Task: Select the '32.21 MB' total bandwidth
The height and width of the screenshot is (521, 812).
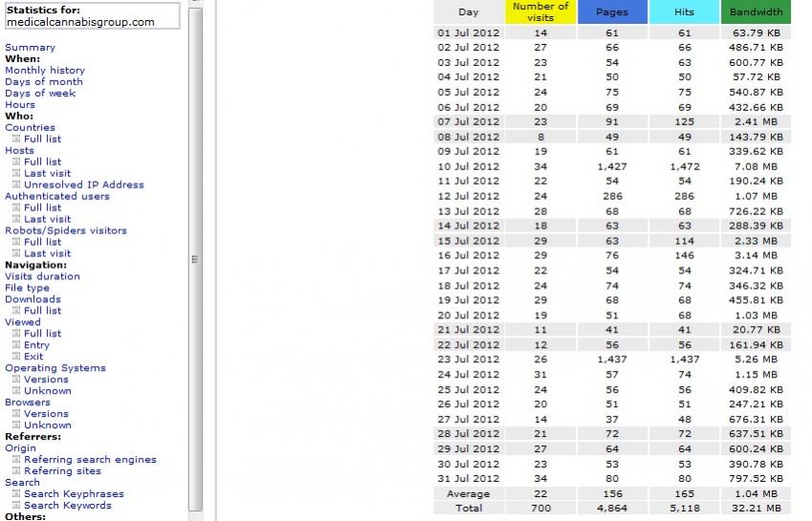Action: [x=756, y=508]
